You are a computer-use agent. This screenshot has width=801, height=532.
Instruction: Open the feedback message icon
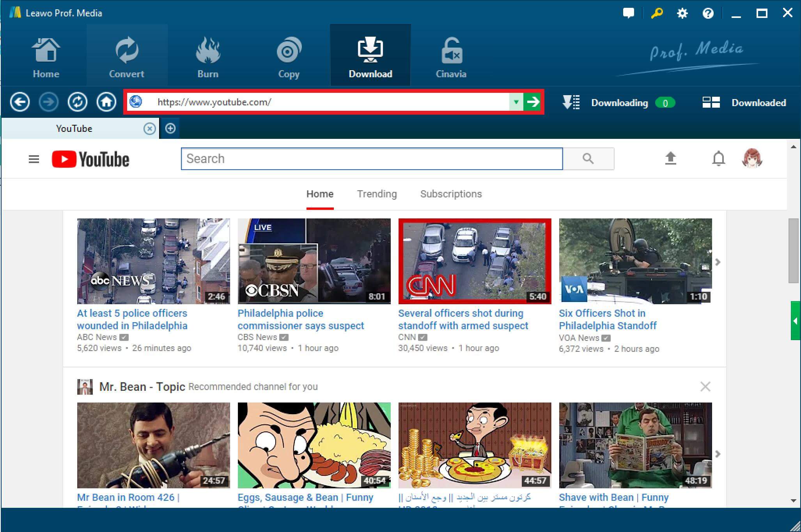629,13
